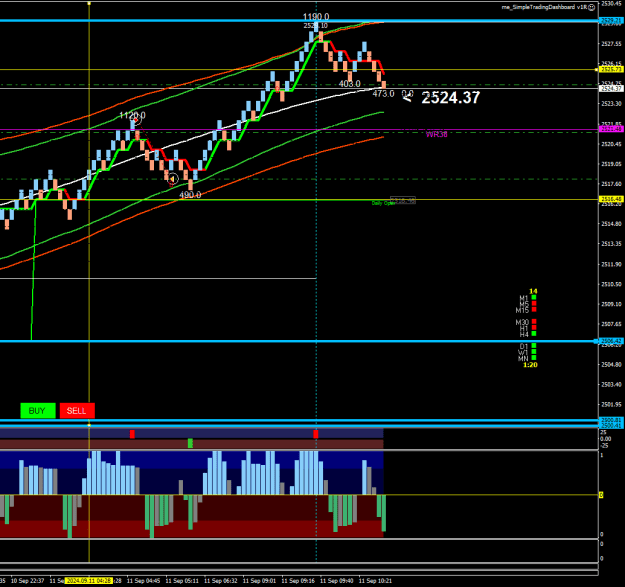
Task: Click the M30 timeframe red indicator square
Action: (534, 322)
